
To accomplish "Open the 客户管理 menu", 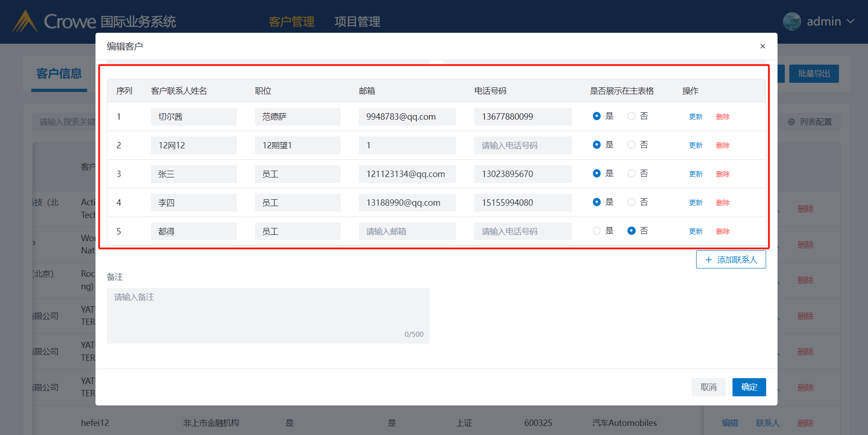I will click(291, 21).
